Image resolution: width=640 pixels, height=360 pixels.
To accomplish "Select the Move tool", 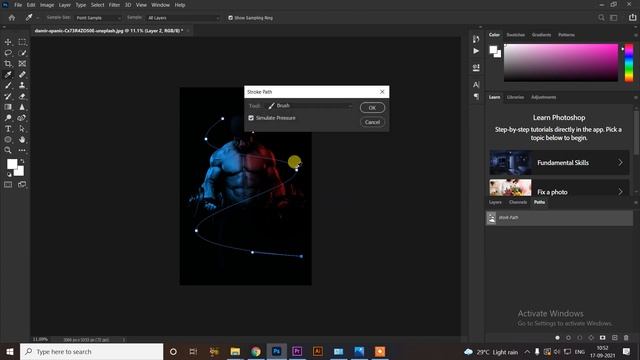I will tap(8, 42).
